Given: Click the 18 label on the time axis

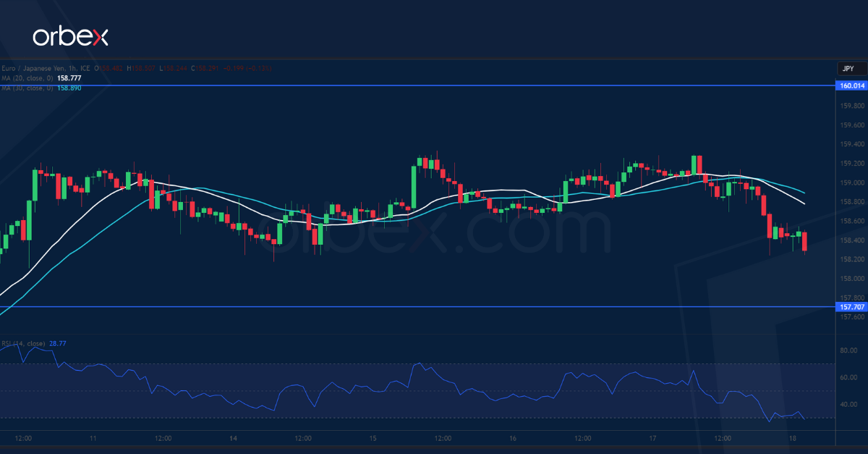Looking at the screenshot, I should pos(792,438).
